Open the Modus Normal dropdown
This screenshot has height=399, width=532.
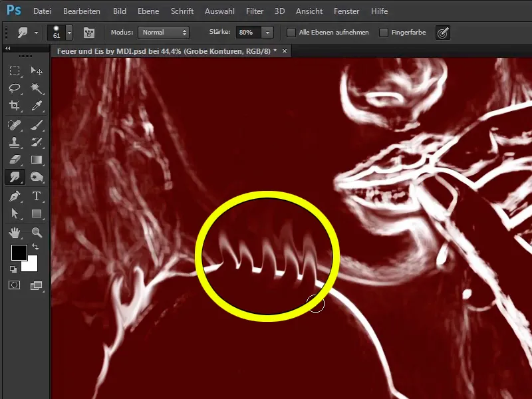tap(164, 33)
